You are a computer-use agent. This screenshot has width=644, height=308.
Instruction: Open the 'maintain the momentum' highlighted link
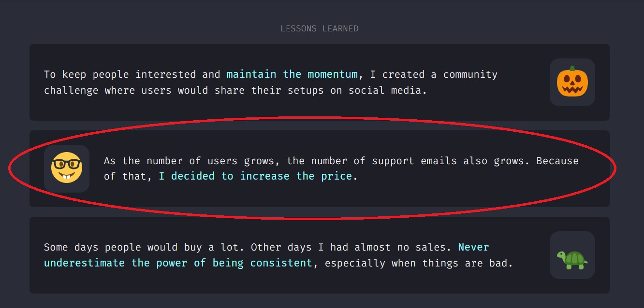[292, 74]
